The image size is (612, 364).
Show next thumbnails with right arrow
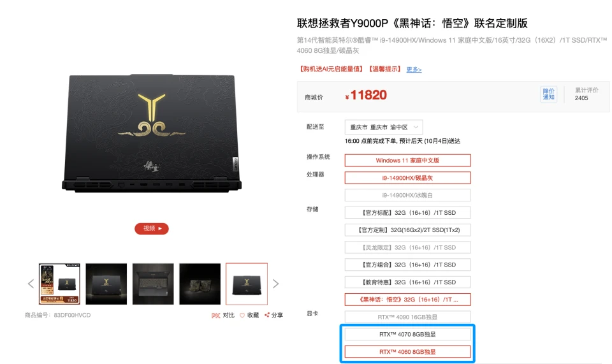[275, 284]
